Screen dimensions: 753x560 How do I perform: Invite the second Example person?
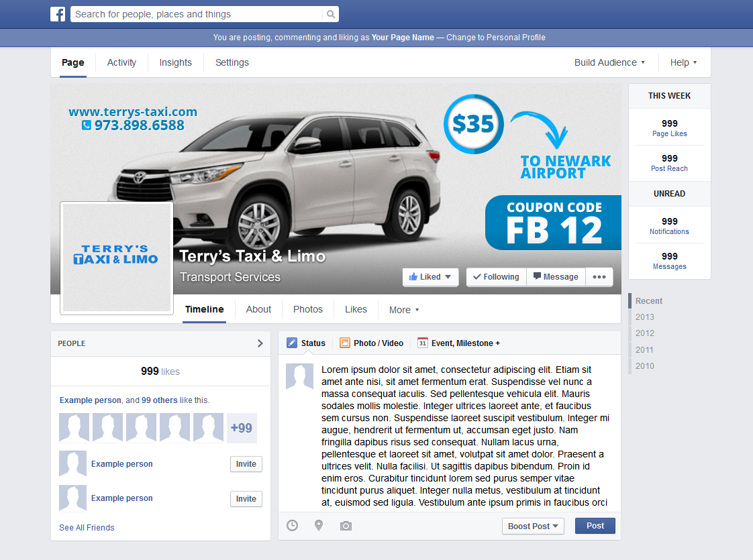point(246,499)
